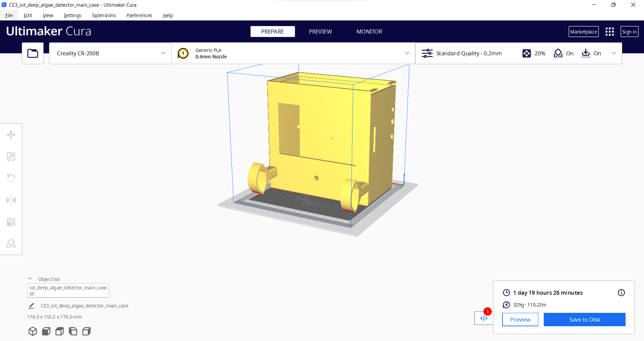Screen dimensions: 644x341
Task: Click the support On icon
Action: 558,53
